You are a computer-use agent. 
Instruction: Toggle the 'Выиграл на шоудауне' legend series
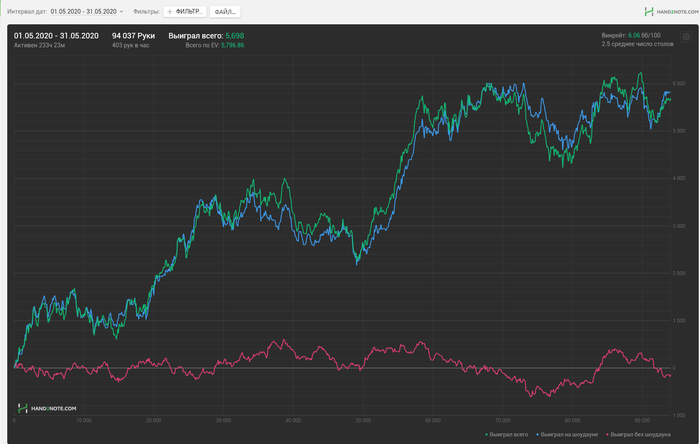(x=567, y=434)
